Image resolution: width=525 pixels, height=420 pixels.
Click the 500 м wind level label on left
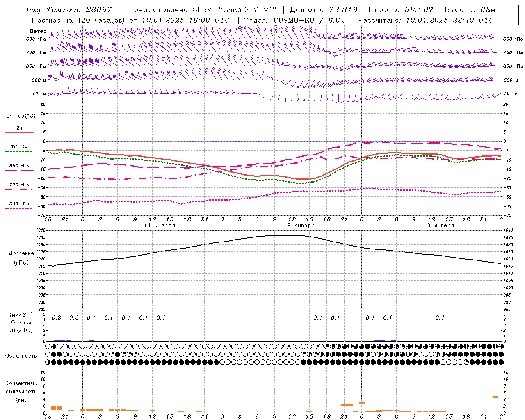tap(39, 80)
